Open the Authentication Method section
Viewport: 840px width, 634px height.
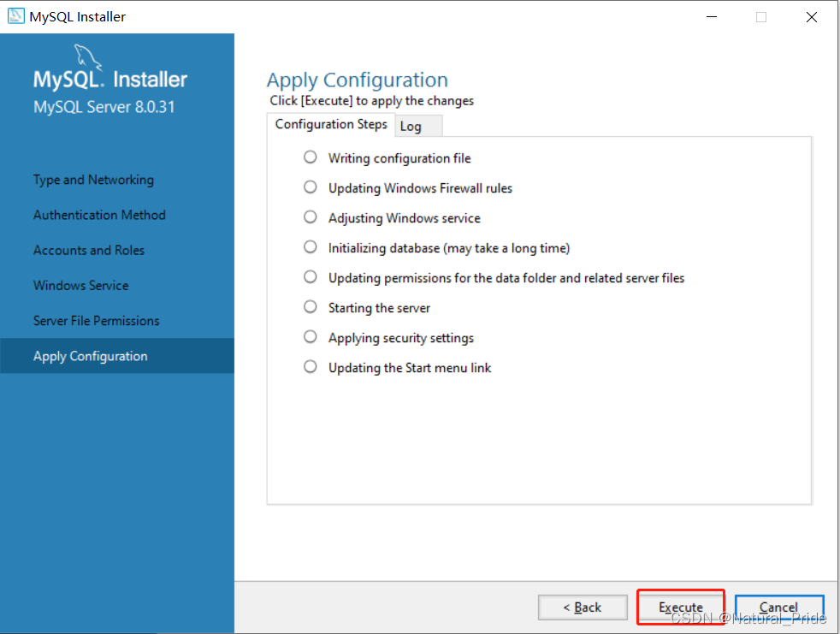(x=98, y=215)
